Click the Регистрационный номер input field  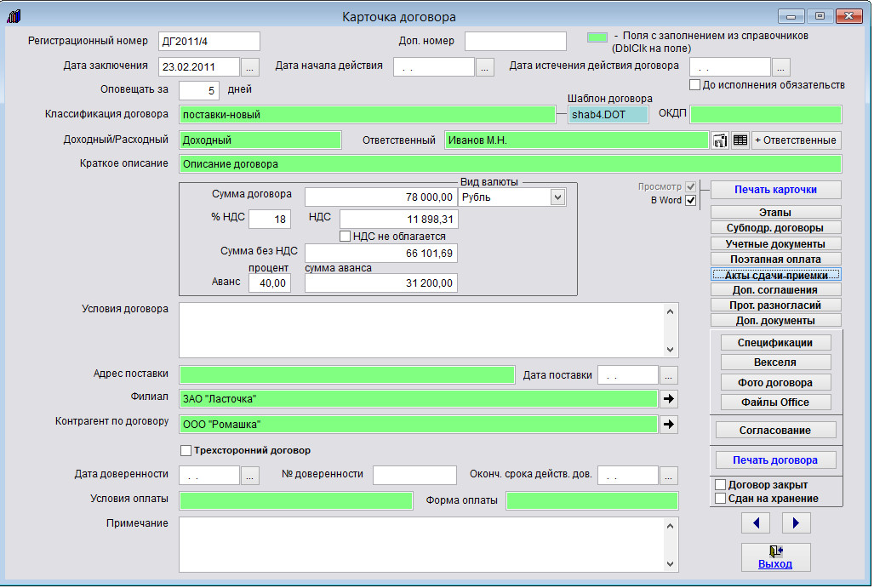point(209,41)
